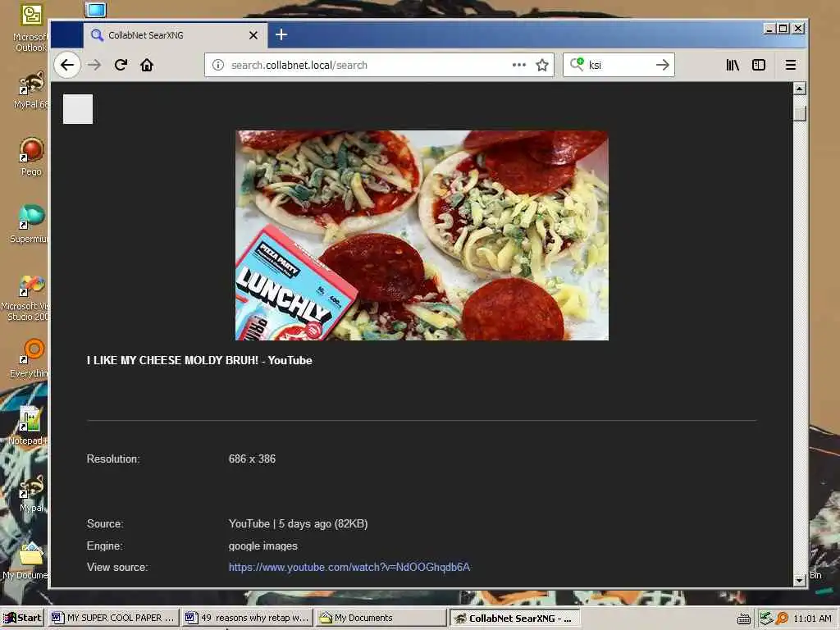This screenshot has width=840, height=630.
Task: Click the URL address bar
Action: point(379,65)
